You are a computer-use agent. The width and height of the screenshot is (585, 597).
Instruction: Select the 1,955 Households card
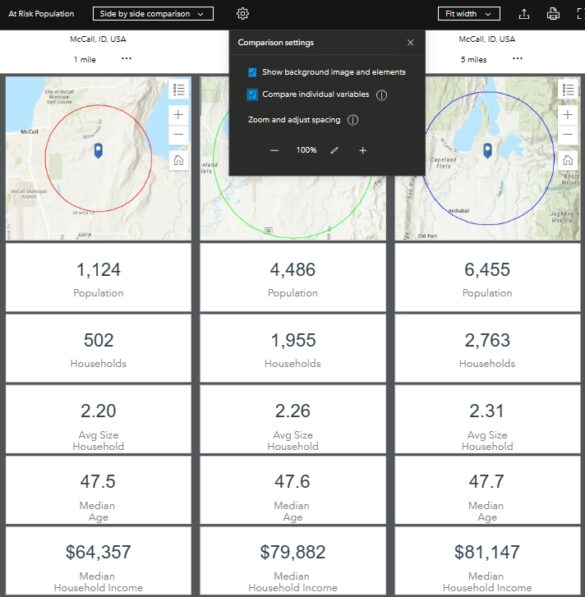[x=293, y=348]
